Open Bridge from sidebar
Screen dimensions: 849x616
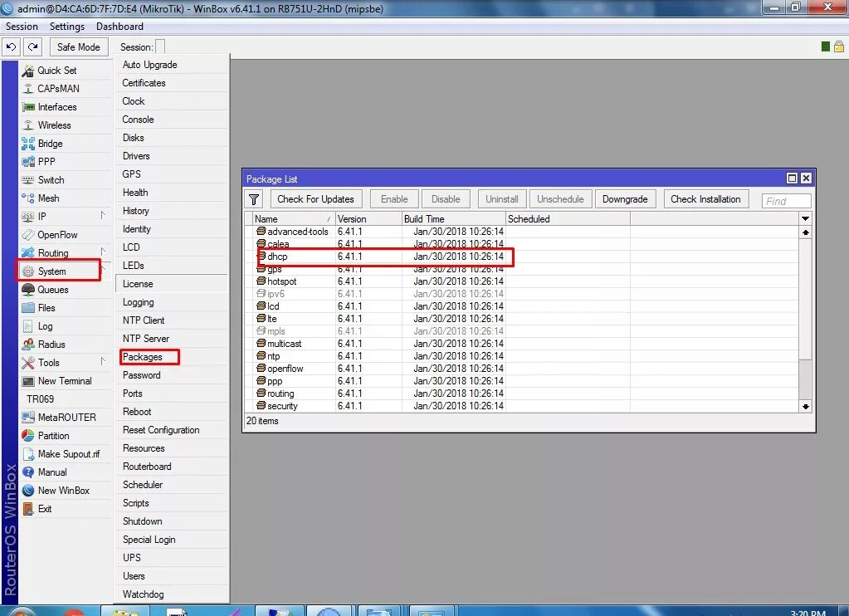tap(65, 144)
